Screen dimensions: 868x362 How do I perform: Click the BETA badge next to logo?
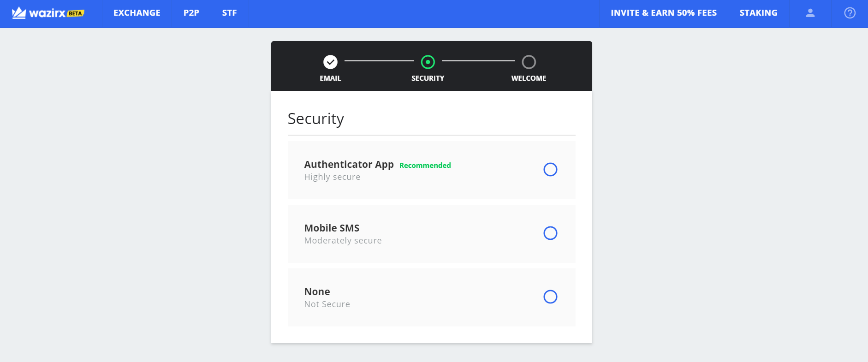point(76,13)
